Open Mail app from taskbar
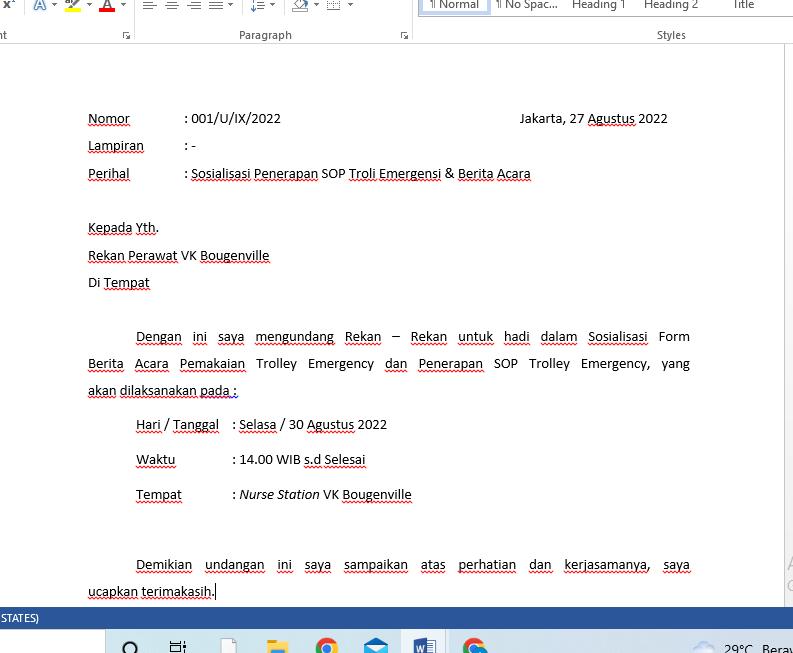The height and width of the screenshot is (653, 793). point(376,646)
